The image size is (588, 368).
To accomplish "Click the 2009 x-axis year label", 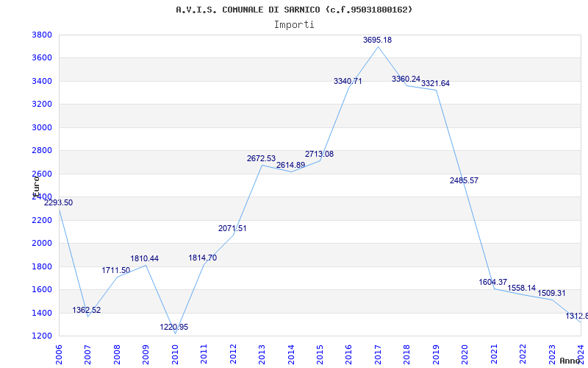I will pyautogui.click(x=146, y=355).
